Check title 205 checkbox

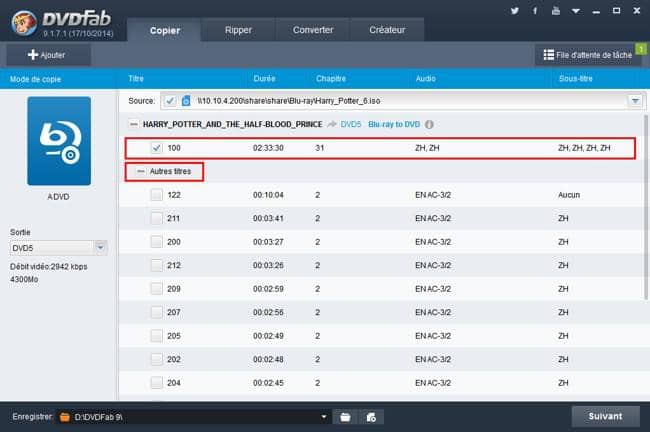click(x=156, y=336)
